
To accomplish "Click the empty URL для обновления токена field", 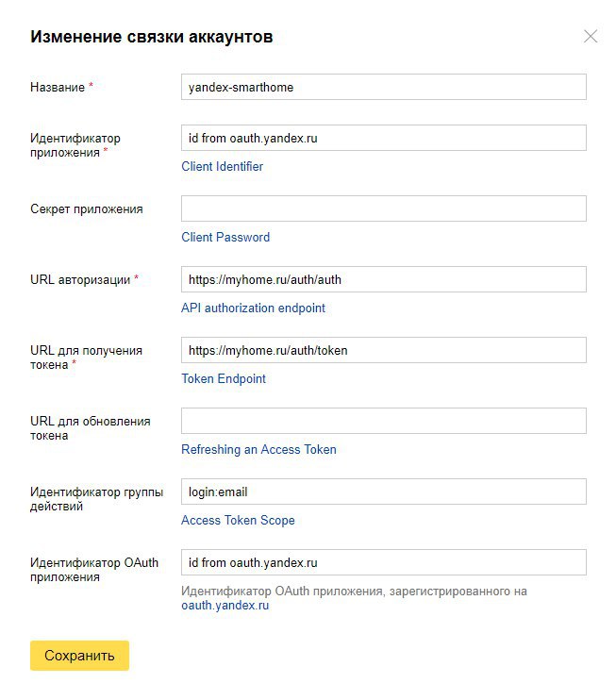I will pos(383,421).
